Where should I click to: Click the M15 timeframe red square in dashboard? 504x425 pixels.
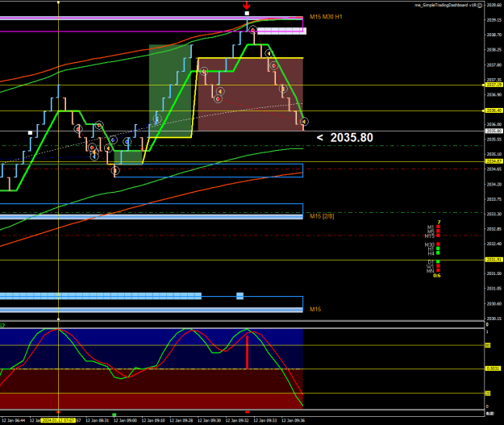(x=438, y=235)
